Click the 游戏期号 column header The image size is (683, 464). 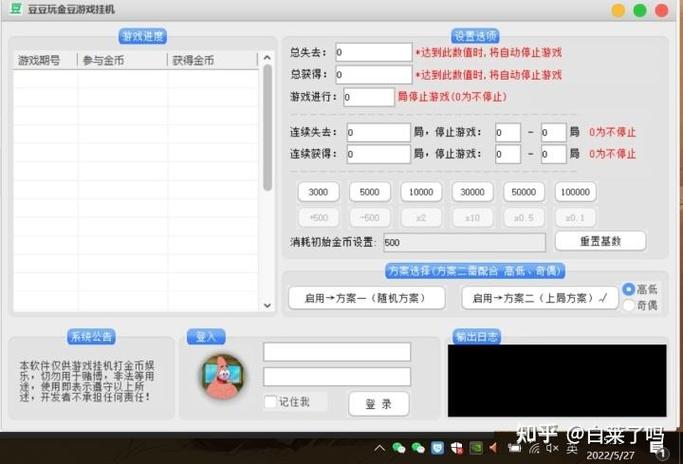pyautogui.click(x=45, y=60)
